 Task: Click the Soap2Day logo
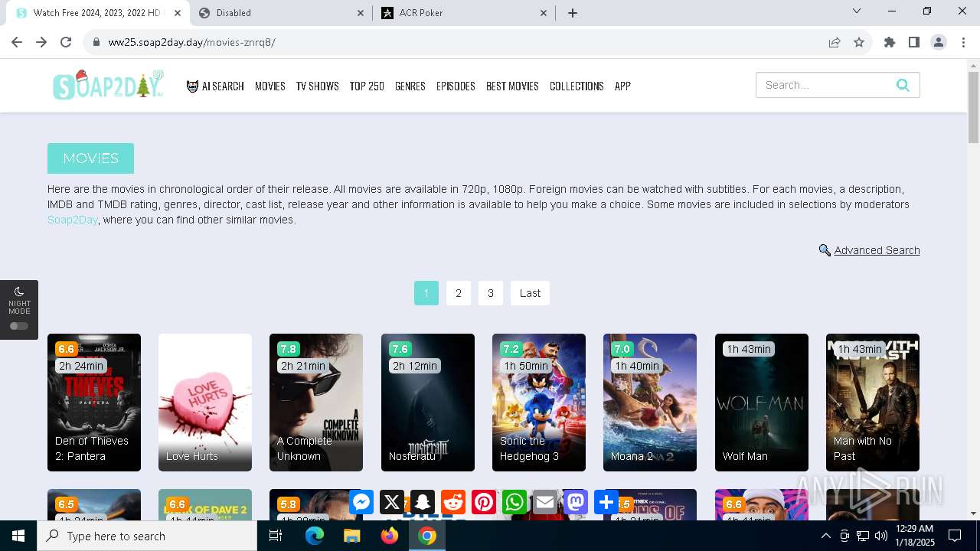coord(108,85)
